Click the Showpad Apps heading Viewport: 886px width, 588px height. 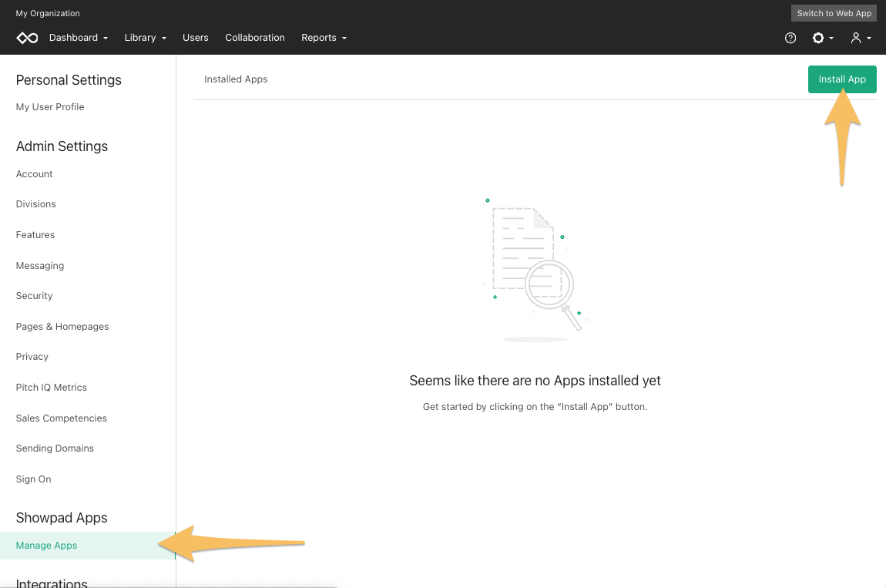pos(62,518)
